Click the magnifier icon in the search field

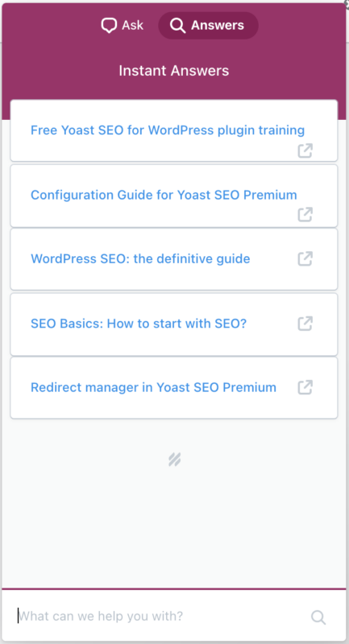coord(318,617)
